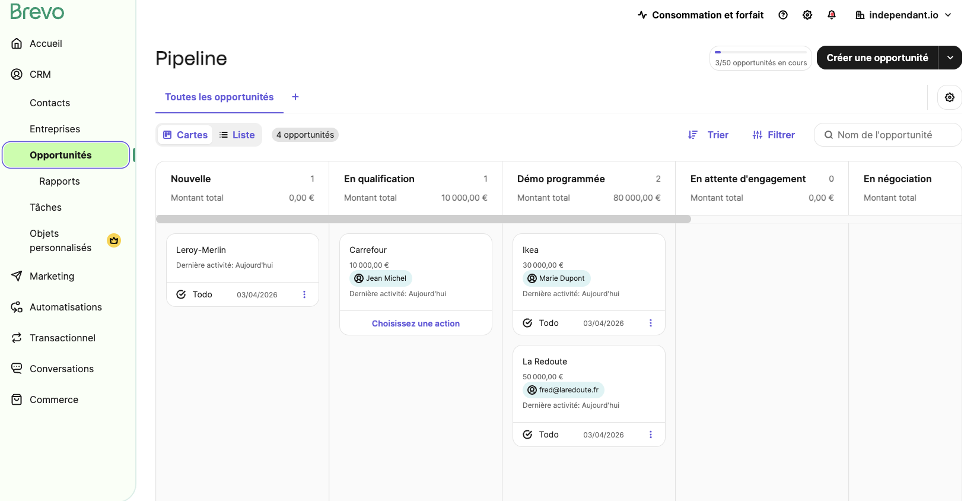
Task: Click Créer une opportunité button
Action: coord(877,58)
